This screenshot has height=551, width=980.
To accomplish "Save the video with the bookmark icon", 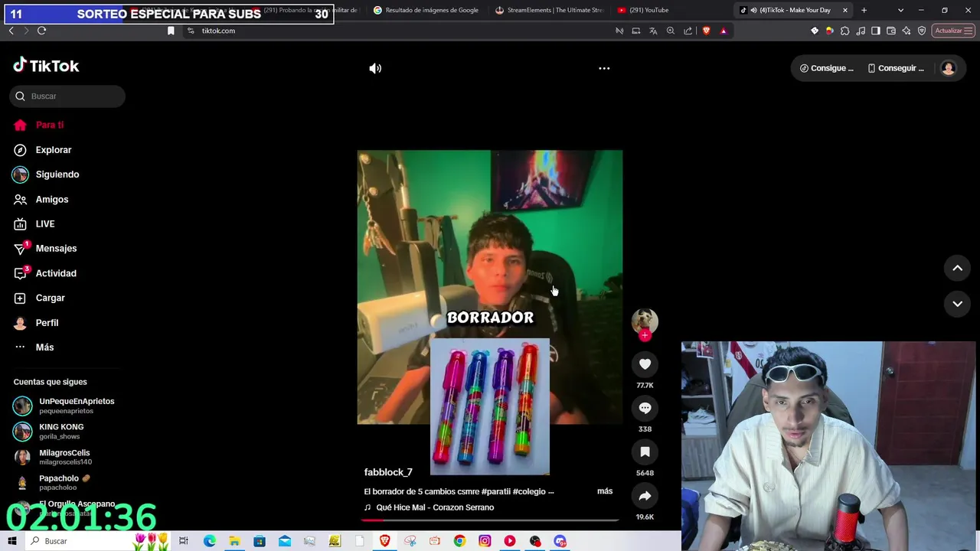I will point(645,452).
